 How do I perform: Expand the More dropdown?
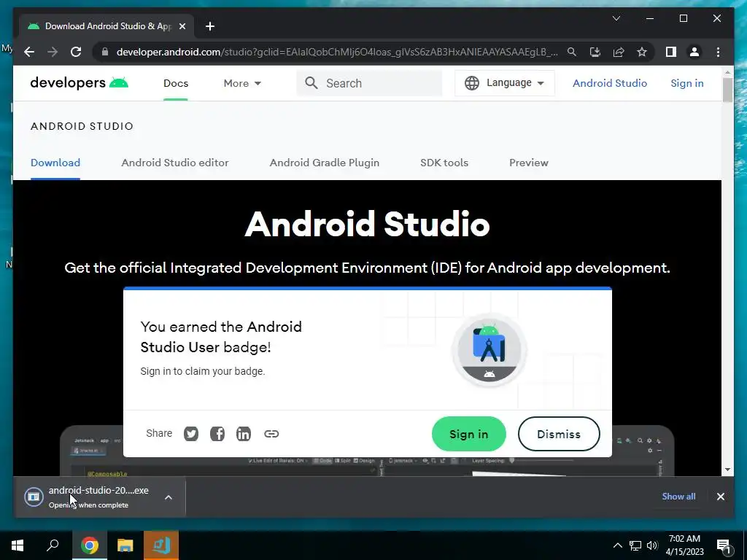242,83
